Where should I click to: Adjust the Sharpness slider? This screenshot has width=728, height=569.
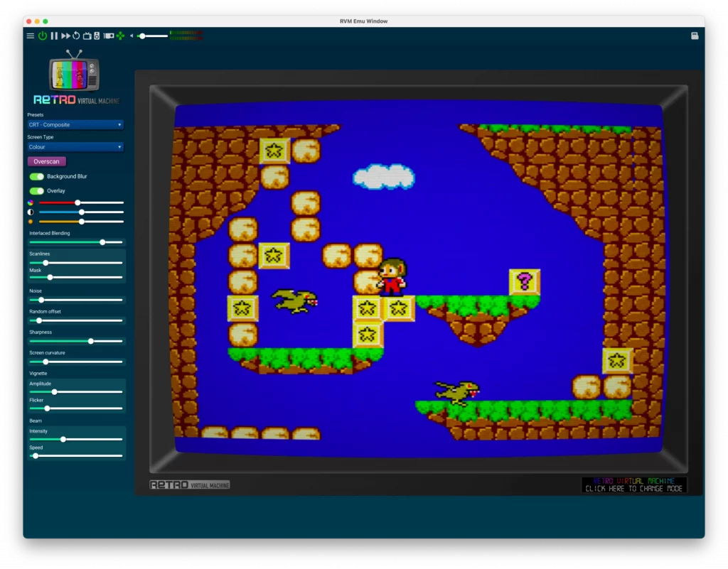75,341
